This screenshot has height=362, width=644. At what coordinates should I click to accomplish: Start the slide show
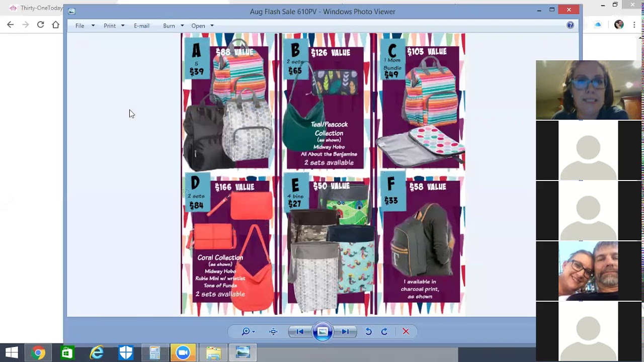pos(323,331)
